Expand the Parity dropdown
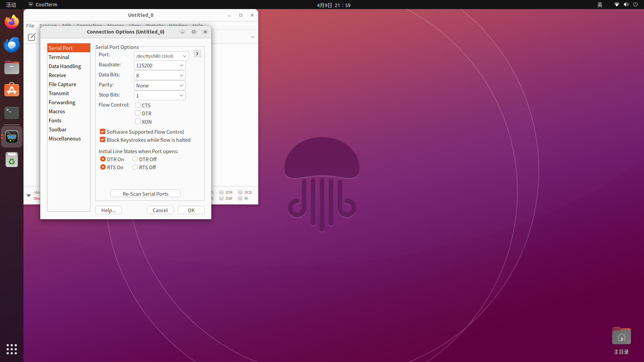Screen dimensions: 644x362 click(160, 85)
